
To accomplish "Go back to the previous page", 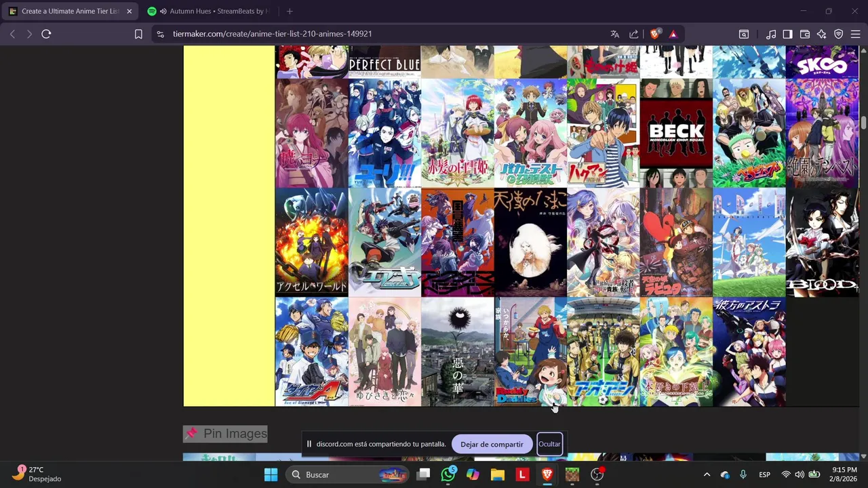I will pos(12,34).
